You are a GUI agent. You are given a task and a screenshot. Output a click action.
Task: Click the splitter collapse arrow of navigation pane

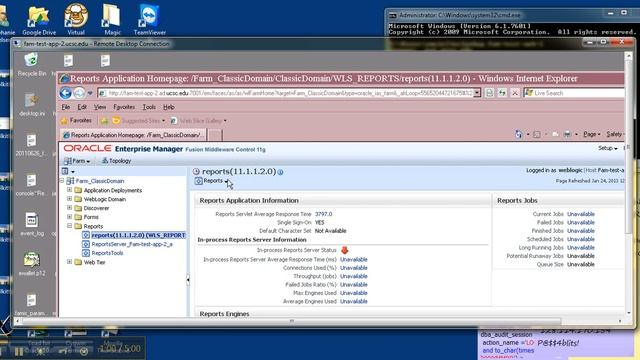pyautogui.click(x=188, y=280)
